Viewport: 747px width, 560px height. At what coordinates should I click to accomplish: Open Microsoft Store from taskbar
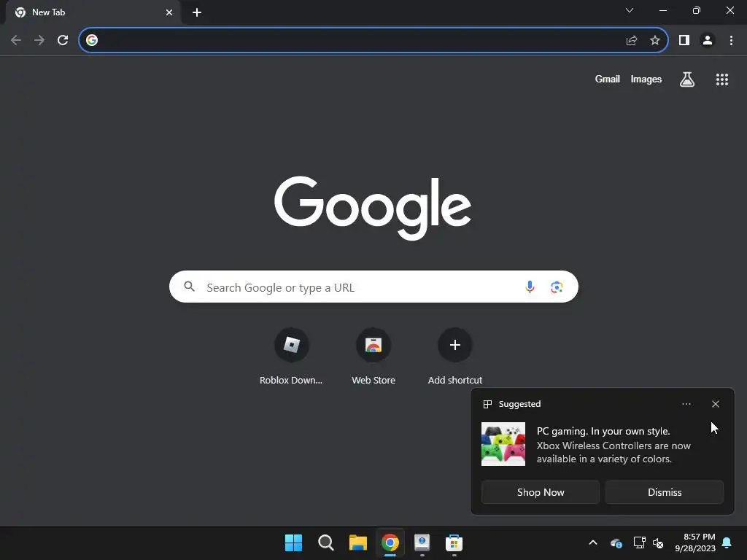point(454,542)
